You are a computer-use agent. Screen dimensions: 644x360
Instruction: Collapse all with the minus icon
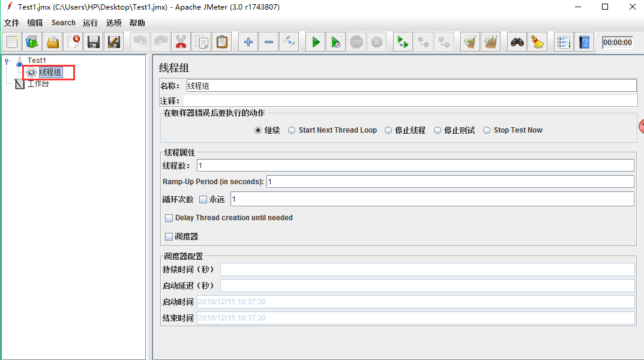pos(269,42)
